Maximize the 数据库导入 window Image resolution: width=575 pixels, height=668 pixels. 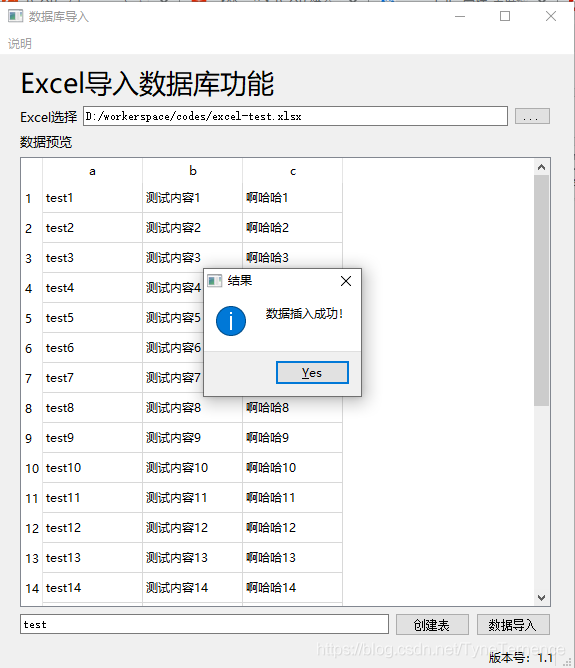click(x=505, y=16)
